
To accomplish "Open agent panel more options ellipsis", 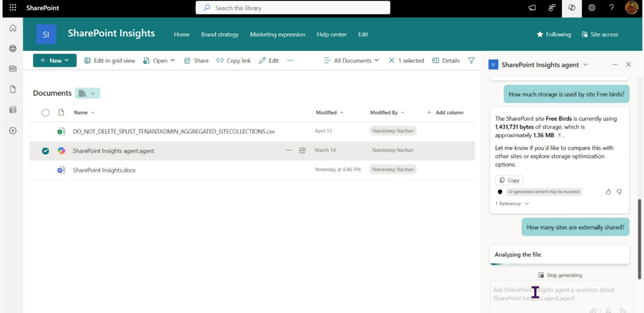I will pyautogui.click(x=615, y=64).
